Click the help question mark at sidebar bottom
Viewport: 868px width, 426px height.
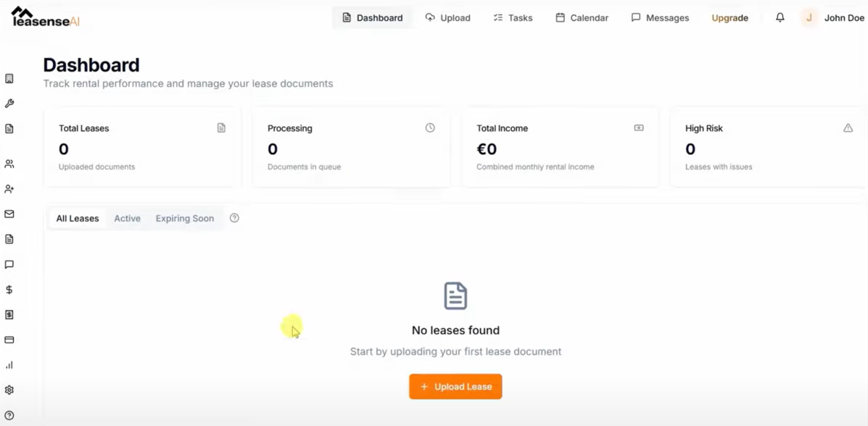[x=9, y=413]
